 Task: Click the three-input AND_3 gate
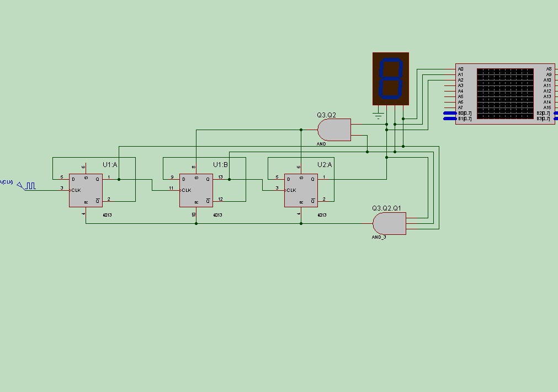click(389, 223)
